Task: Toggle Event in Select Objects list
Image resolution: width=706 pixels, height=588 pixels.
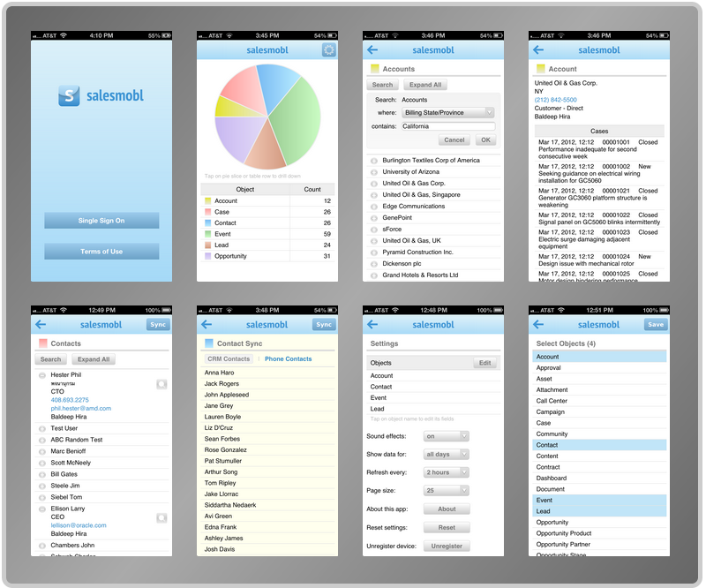Action: [x=599, y=500]
